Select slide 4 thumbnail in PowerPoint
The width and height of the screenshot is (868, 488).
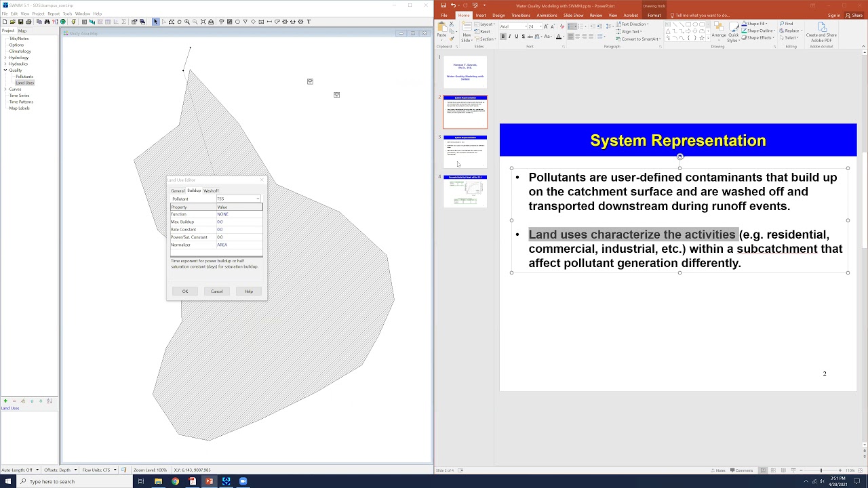coord(465,190)
